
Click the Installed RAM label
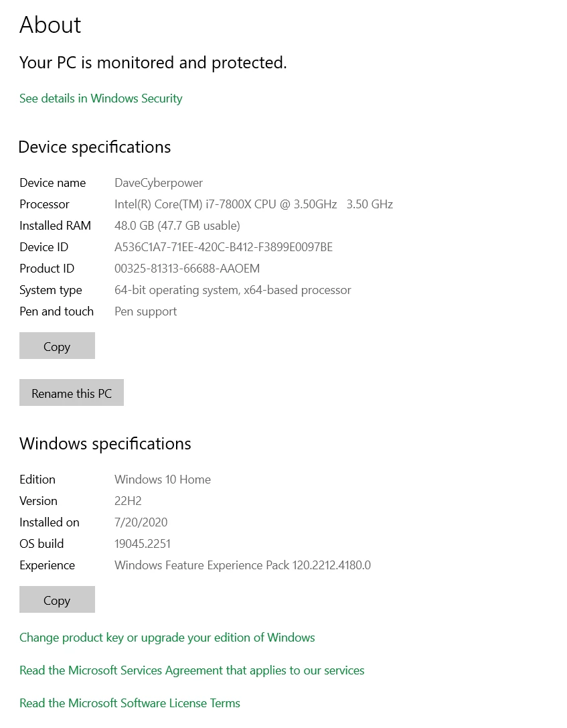point(55,226)
